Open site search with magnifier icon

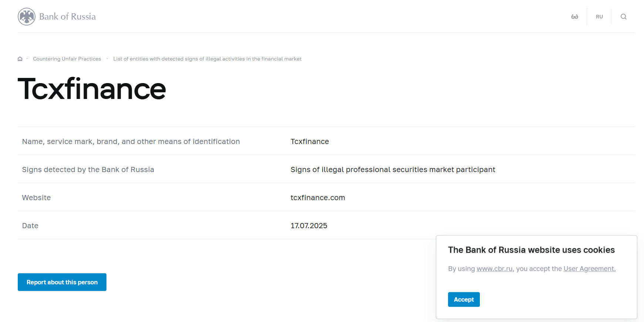coord(623,17)
